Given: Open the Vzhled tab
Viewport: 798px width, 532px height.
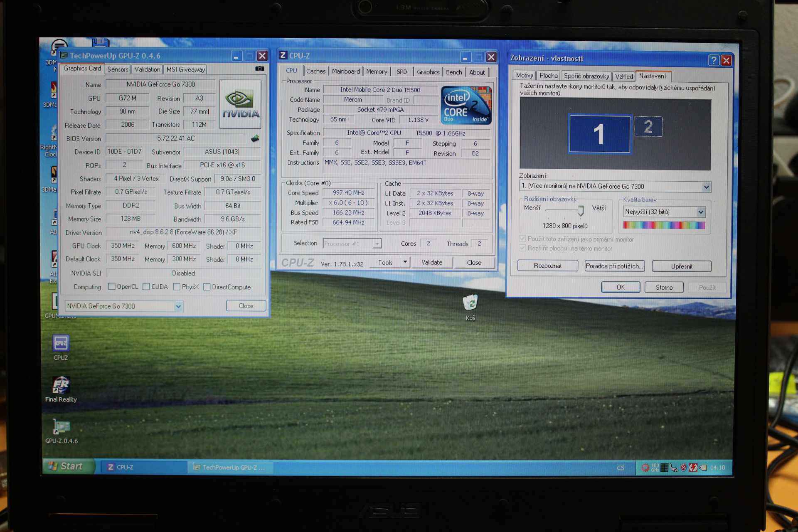Looking at the screenshot, I should [624, 76].
